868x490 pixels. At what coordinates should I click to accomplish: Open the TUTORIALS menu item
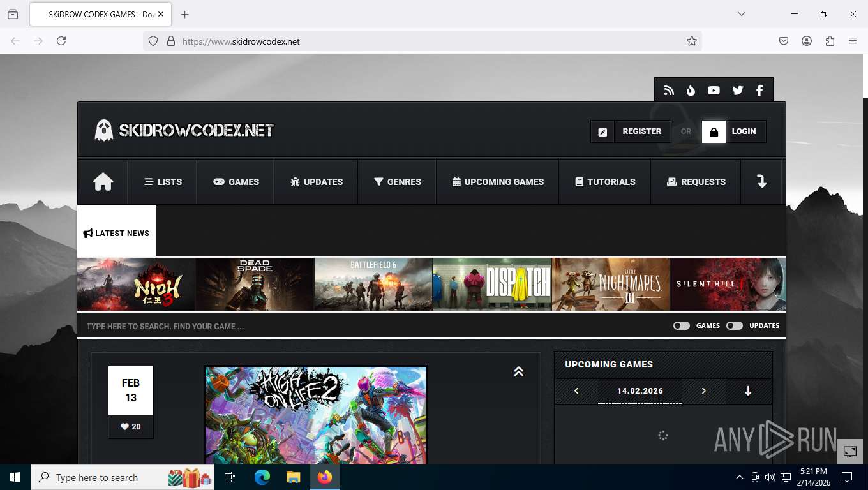604,182
